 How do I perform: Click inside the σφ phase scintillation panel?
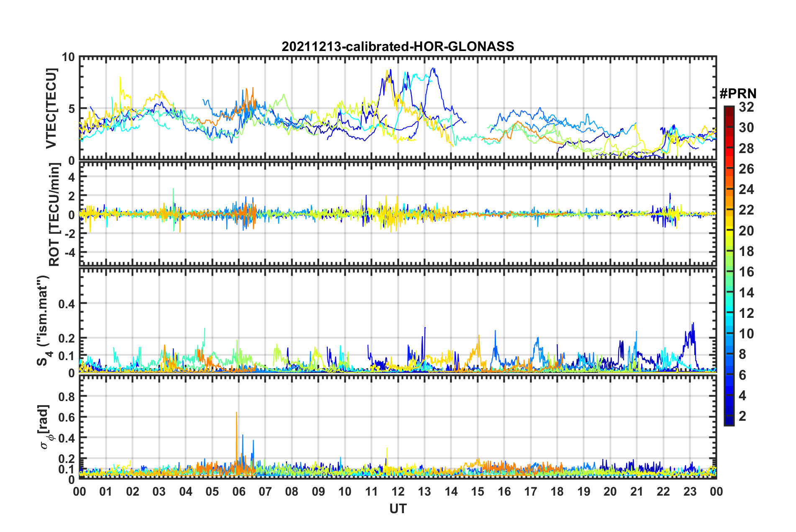click(x=398, y=427)
